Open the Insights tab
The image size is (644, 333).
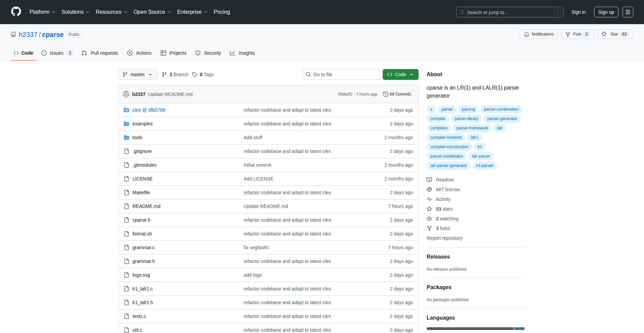243,53
